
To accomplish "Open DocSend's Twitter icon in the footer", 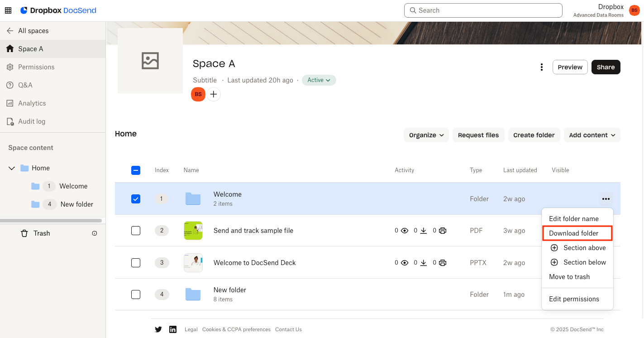I will click(158, 329).
